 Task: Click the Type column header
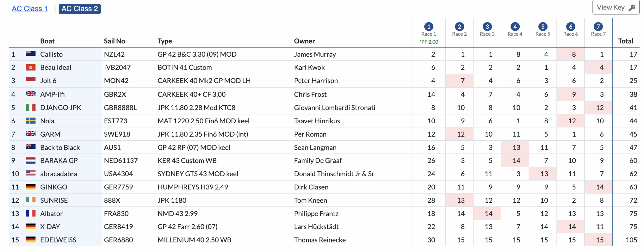(165, 41)
